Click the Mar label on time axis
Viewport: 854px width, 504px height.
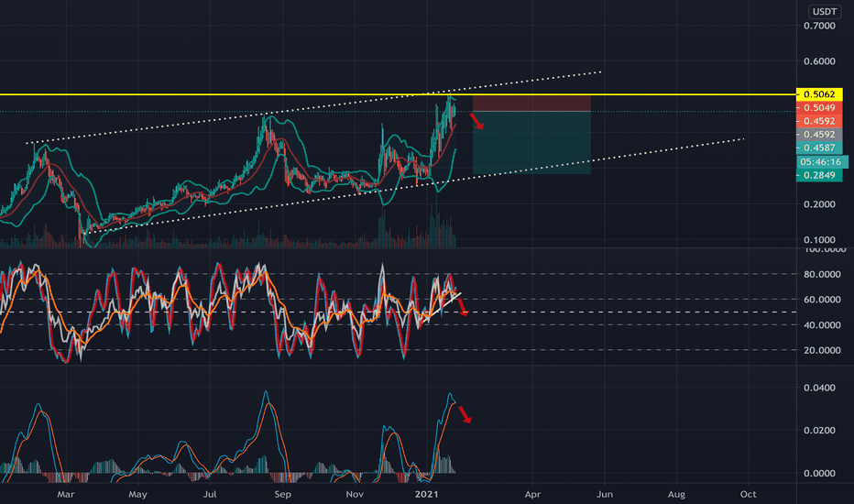(x=66, y=494)
